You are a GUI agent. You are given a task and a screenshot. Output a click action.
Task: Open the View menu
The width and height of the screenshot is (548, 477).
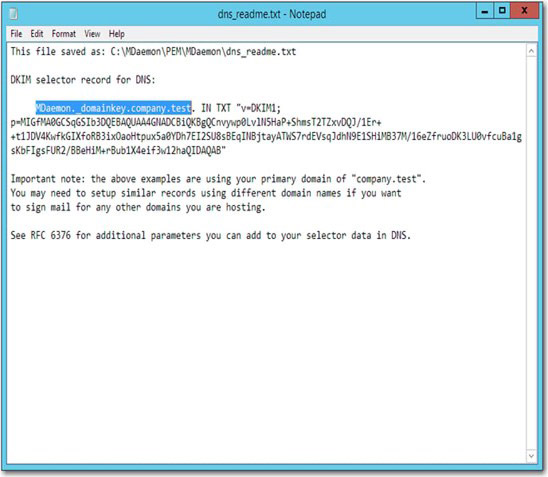point(92,34)
